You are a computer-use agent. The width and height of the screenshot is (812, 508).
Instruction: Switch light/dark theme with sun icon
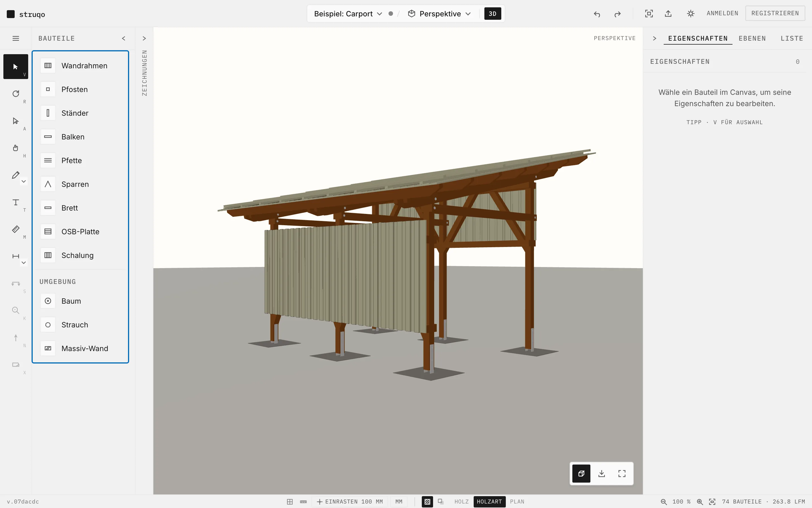click(690, 14)
